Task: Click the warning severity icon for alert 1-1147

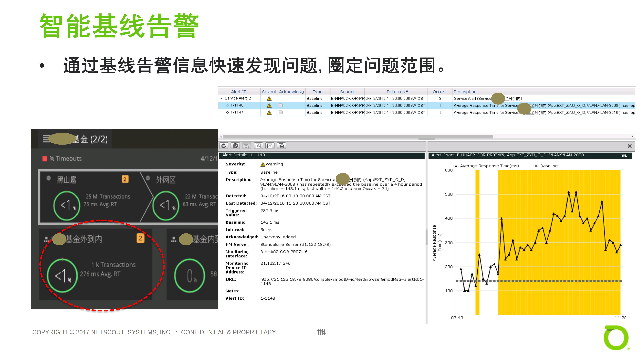Action: pos(269,112)
